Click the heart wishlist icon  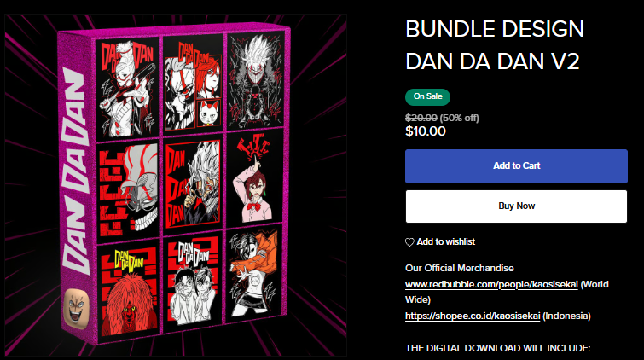click(409, 242)
